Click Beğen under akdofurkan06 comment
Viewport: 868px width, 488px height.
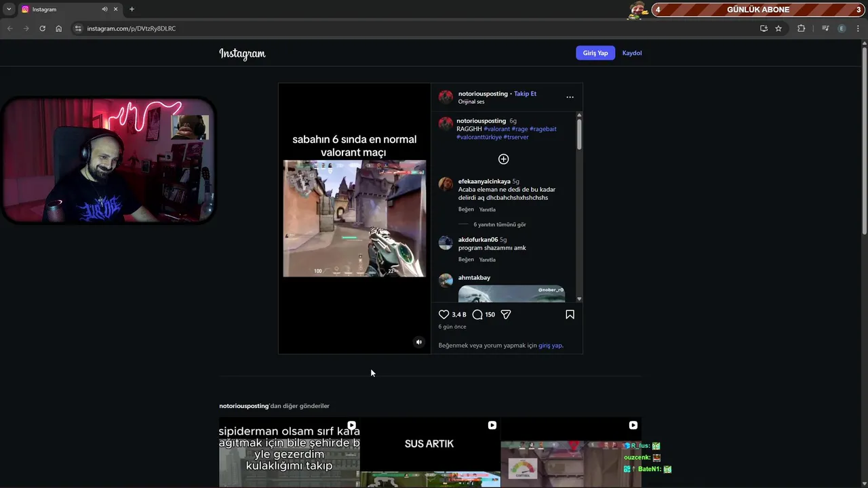(x=466, y=260)
